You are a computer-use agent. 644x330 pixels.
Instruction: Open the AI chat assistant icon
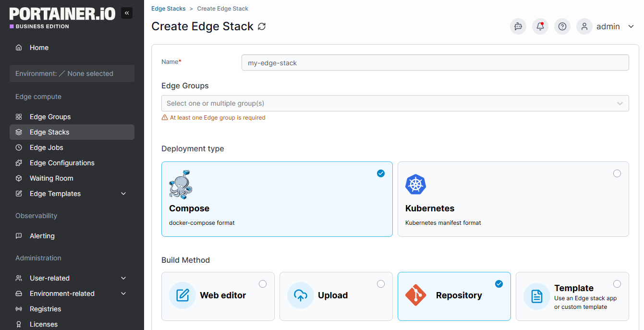(x=518, y=26)
